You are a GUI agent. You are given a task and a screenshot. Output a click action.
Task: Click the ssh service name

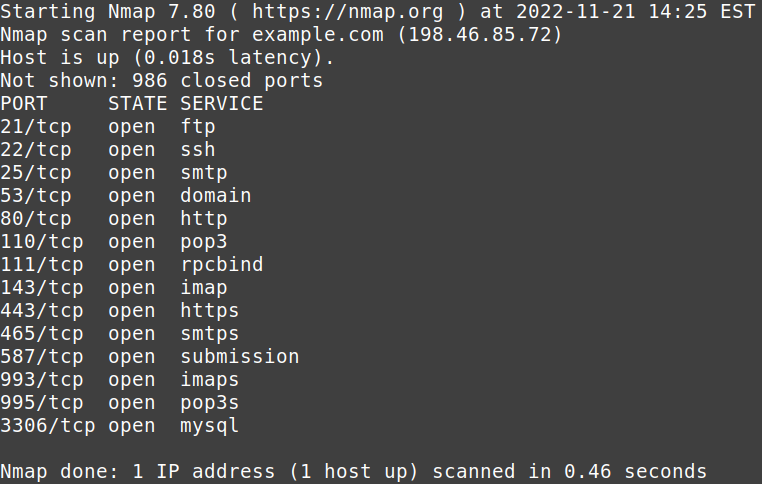[198, 149]
